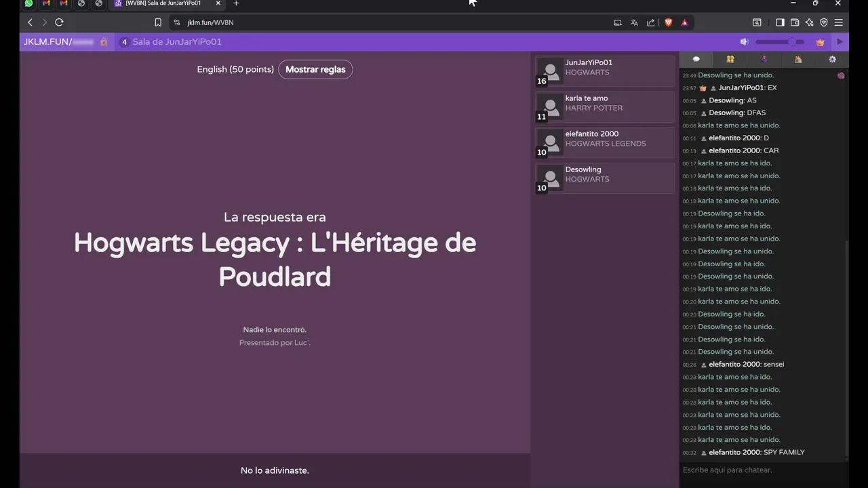Click elefantito 2000's avatar thumbnail
The width and height of the screenshot is (868, 488).
coord(550,142)
